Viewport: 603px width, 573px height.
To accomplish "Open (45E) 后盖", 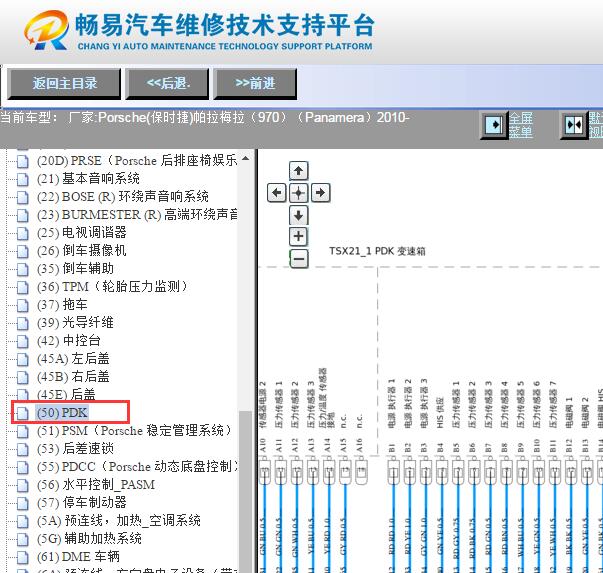I will pos(66,394).
